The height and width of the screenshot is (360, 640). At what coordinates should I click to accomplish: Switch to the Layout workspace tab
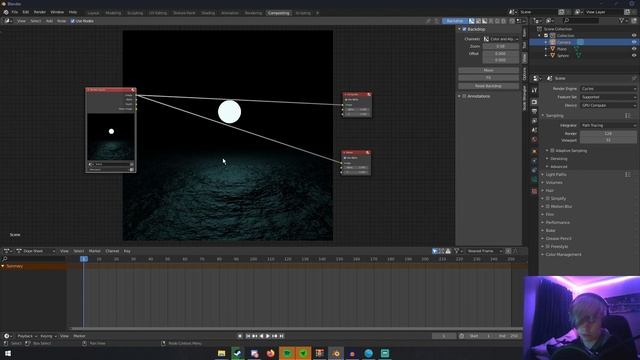[x=93, y=13]
